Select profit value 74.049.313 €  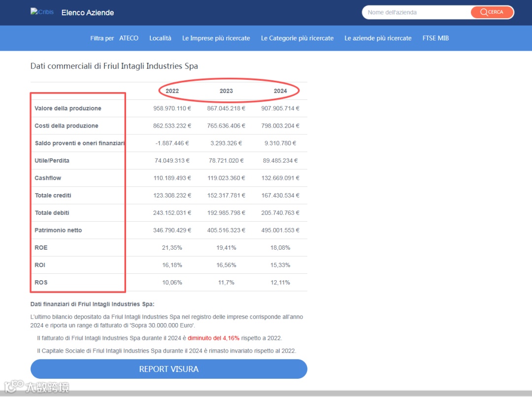tap(172, 161)
